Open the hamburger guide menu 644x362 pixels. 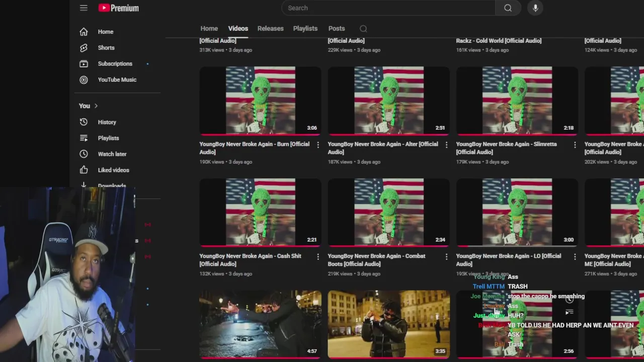click(84, 8)
